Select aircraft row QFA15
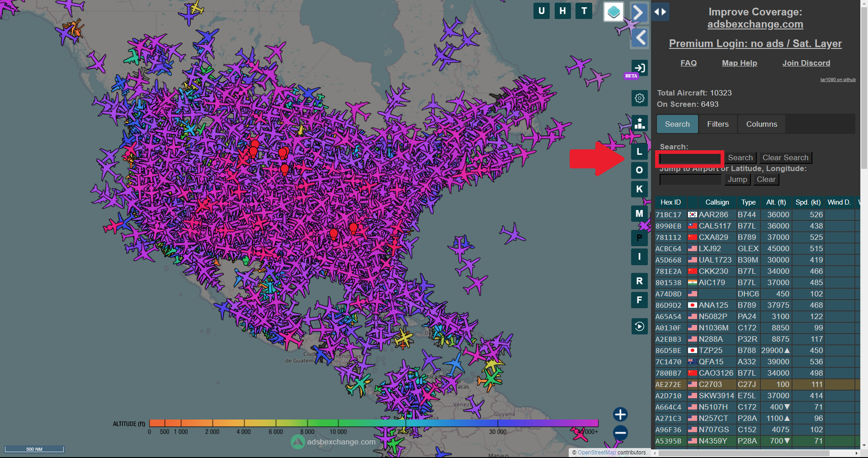This screenshot has height=458, width=868. tap(758, 362)
